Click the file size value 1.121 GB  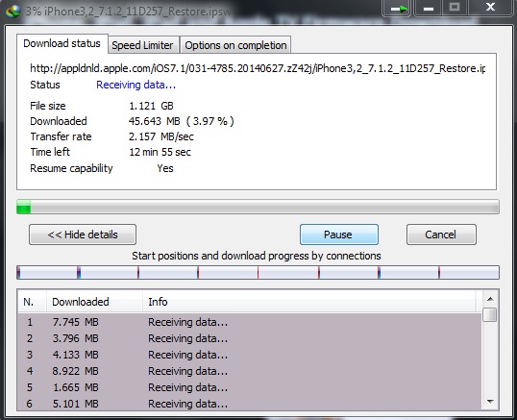point(151,106)
